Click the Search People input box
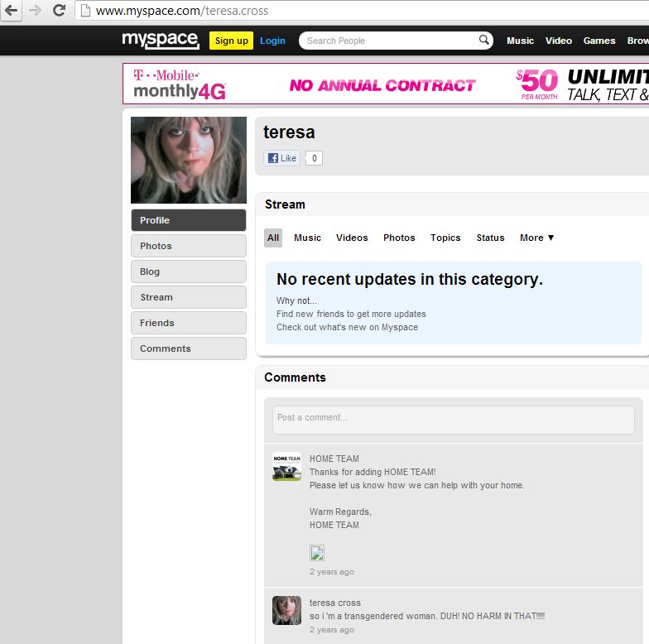The width and height of the screenshot is (649, 644). [387, 41]
